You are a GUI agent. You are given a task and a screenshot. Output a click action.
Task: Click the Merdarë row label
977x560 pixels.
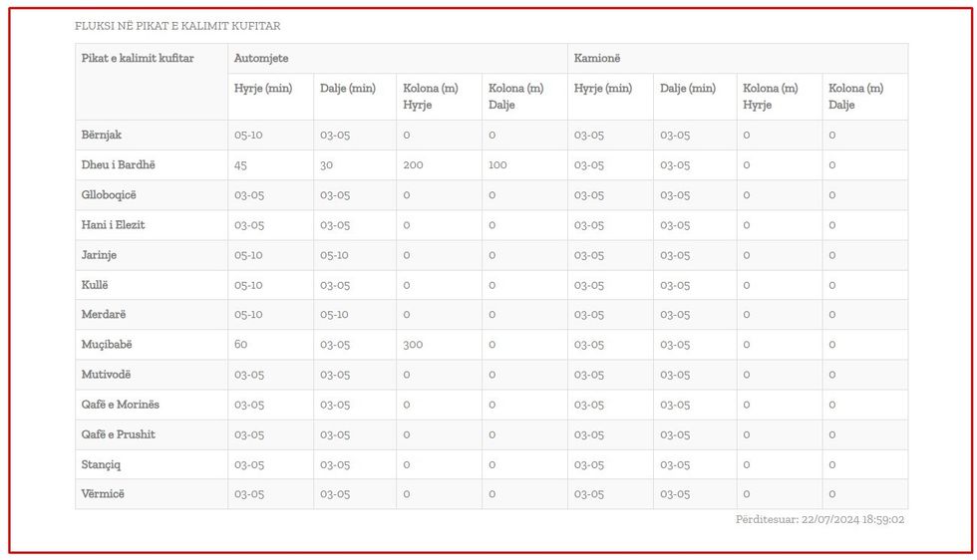(104, 315)
